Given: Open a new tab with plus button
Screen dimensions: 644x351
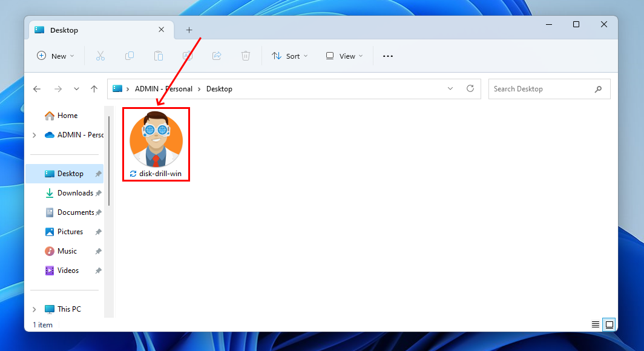Looking at the screenshot, I should 189,30.
